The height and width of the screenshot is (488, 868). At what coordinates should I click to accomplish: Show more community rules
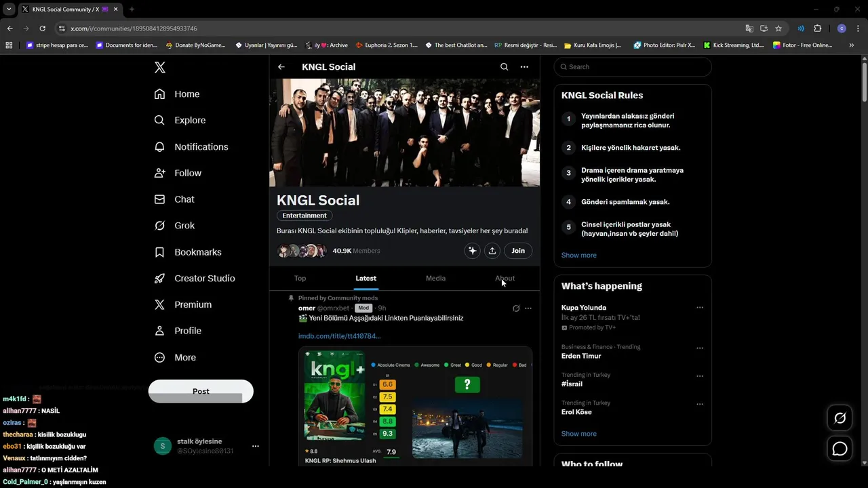[579, 256]
